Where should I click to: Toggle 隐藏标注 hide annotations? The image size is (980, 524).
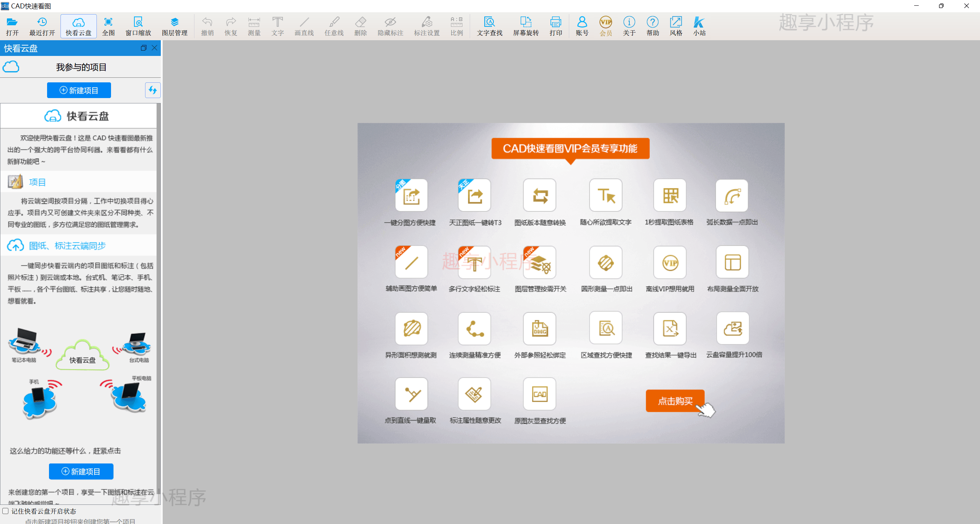click(x=390, y=26)
